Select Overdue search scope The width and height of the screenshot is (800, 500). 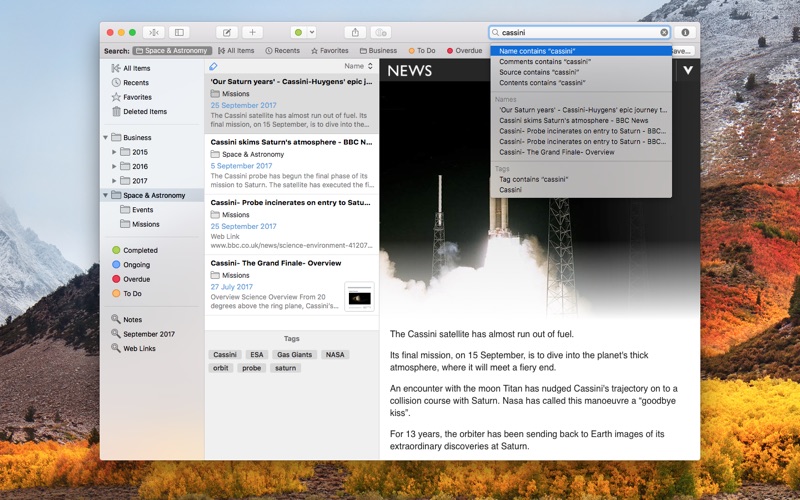(x=464, y=51)
